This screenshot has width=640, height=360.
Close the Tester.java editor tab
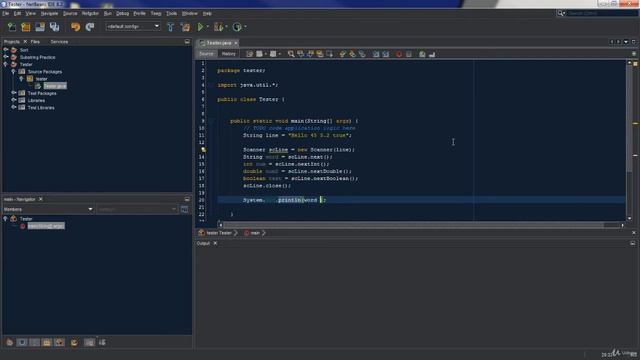[x=236, y=43]
